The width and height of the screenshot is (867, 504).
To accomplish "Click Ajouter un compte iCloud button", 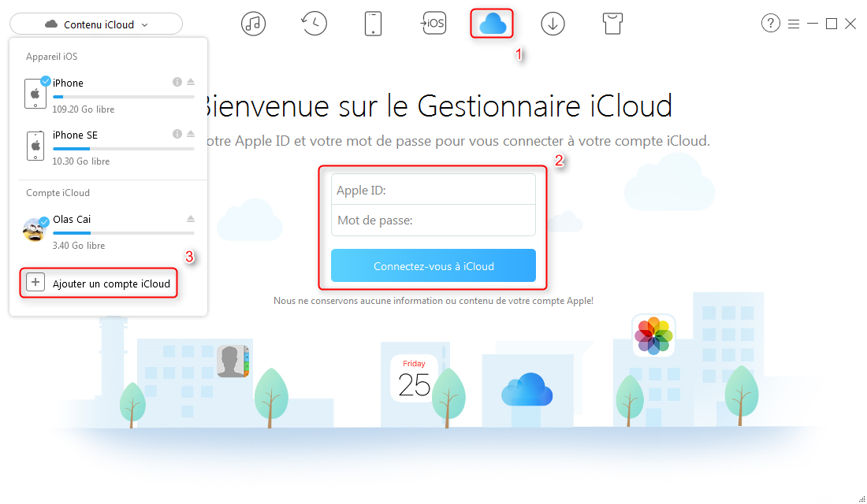I will pos(99,283).
